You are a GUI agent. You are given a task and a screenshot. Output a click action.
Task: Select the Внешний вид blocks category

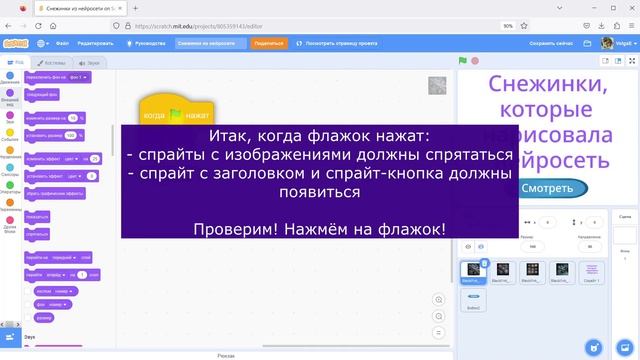point(10,98)
